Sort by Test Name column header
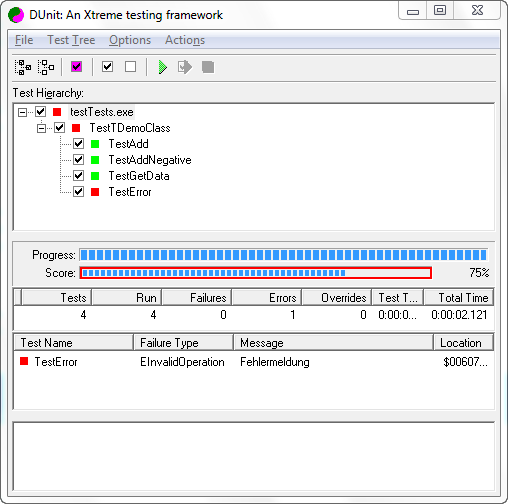This screenshot has height=504, width=508. point(73,343)
